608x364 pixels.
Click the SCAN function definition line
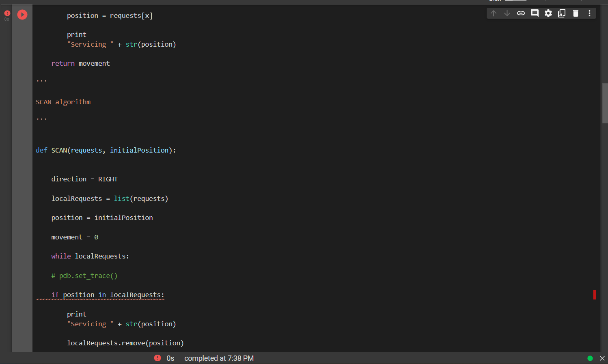pos(106,150)
